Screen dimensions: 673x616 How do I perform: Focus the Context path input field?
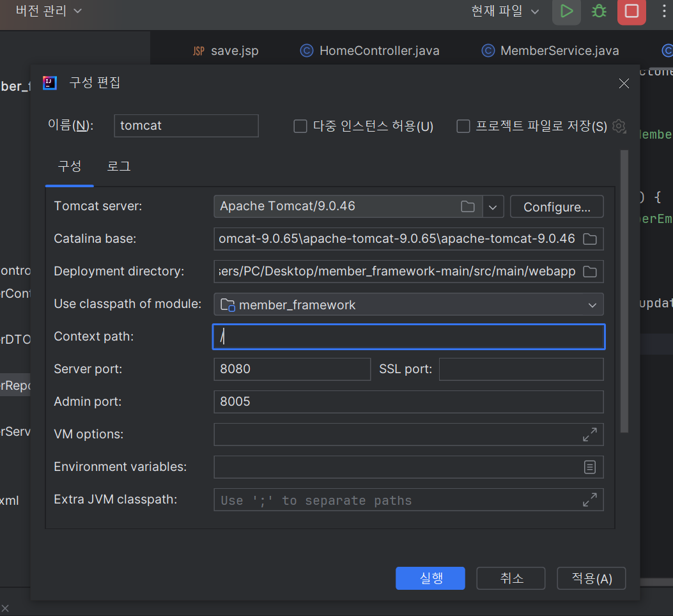408,337
